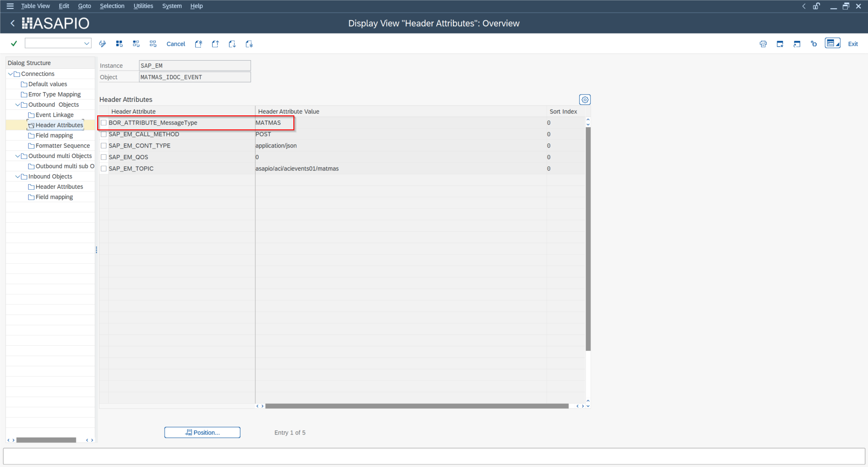This screenshot has height=467, width=868.
Task: Open the layout customization menu icon
Action: [832, 43]
